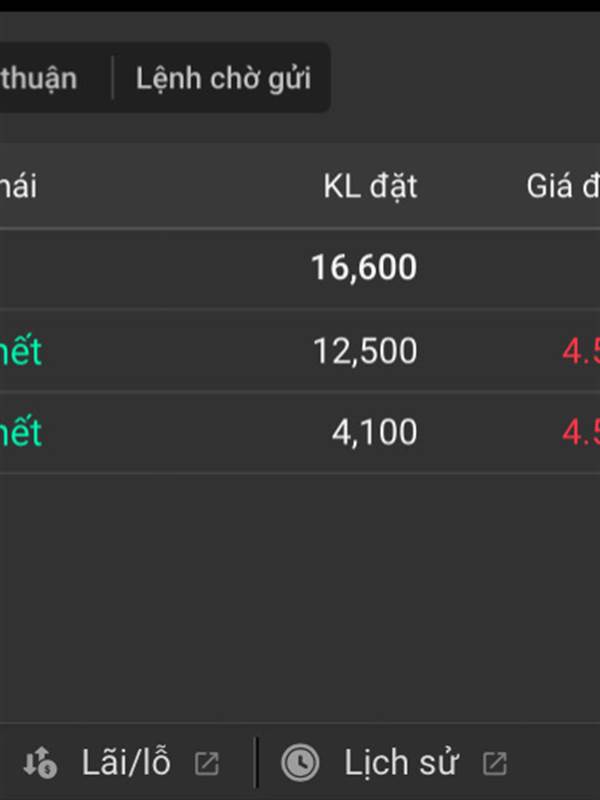The width and height of the screenshot is (600, 800).
Task: Open the Lệnh chờ gửi tab
Action: [223, 78]
